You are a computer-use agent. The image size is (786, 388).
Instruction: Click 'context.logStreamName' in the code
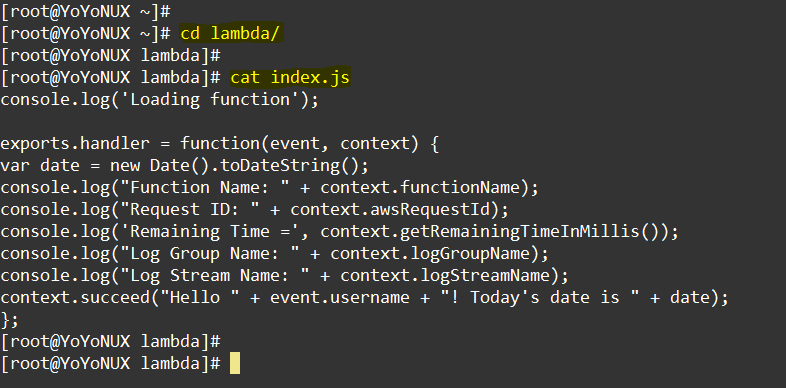[445, 276]
